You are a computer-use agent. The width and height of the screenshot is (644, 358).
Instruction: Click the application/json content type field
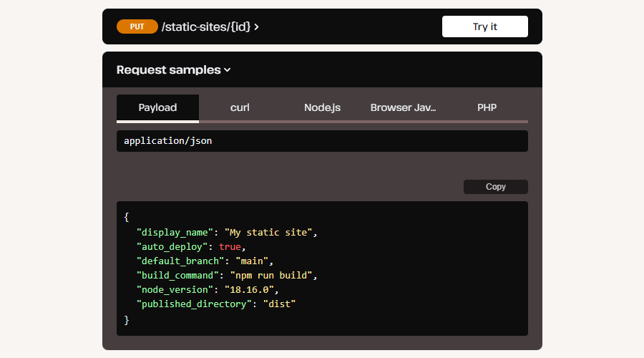(322, 141)
